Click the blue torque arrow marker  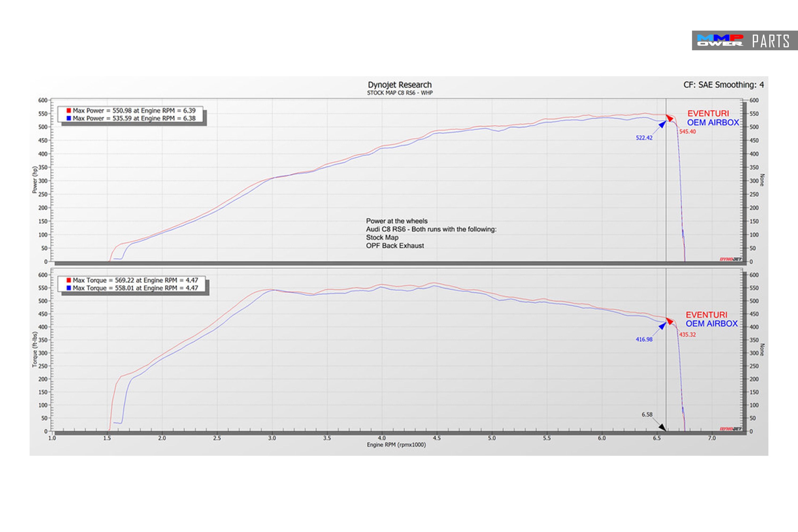pos(662,326)
